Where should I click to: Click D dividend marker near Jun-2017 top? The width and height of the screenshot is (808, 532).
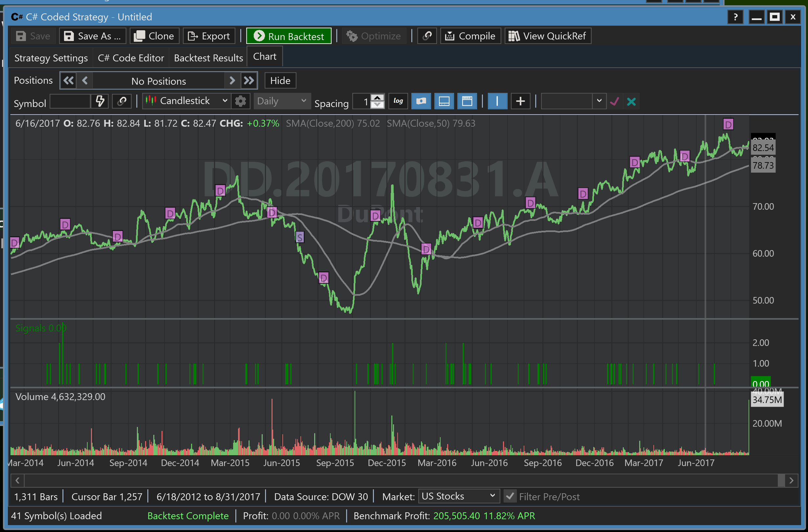coord(728,124)
